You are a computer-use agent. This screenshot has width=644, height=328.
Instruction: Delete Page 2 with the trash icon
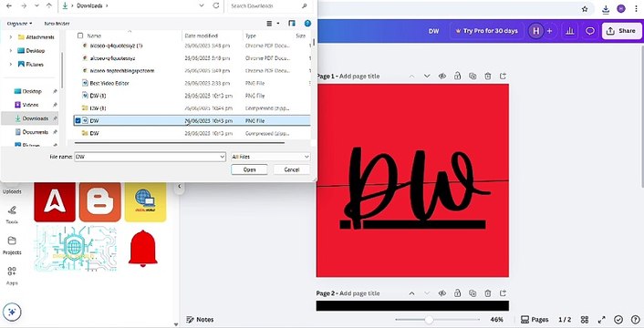[487, 293]
